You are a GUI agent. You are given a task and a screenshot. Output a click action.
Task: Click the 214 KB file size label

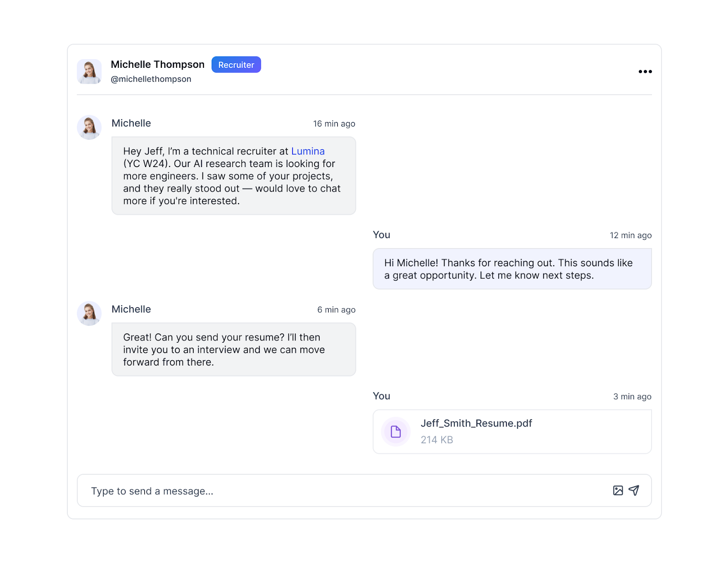pyautogui.click(x=437, y=440)
